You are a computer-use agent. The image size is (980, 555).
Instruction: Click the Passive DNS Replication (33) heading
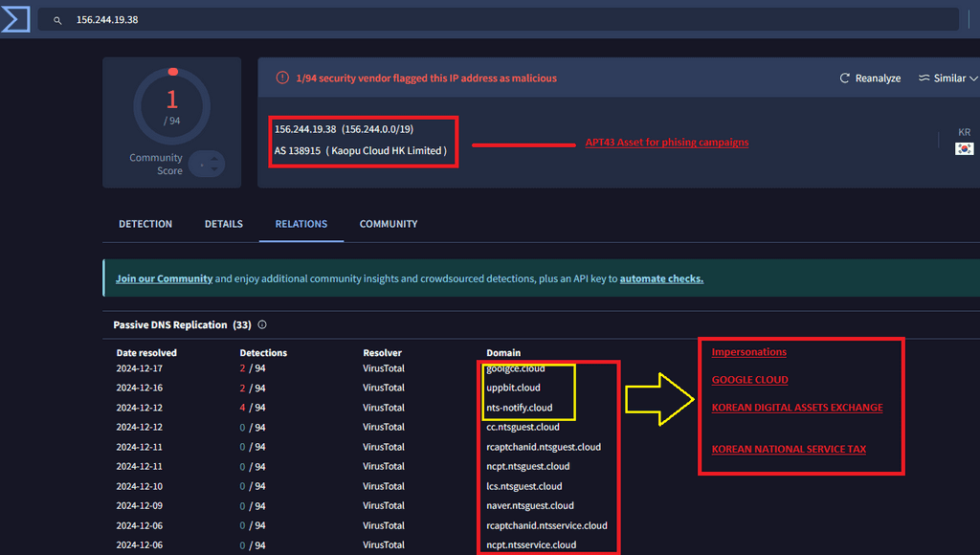click(182, 325)
